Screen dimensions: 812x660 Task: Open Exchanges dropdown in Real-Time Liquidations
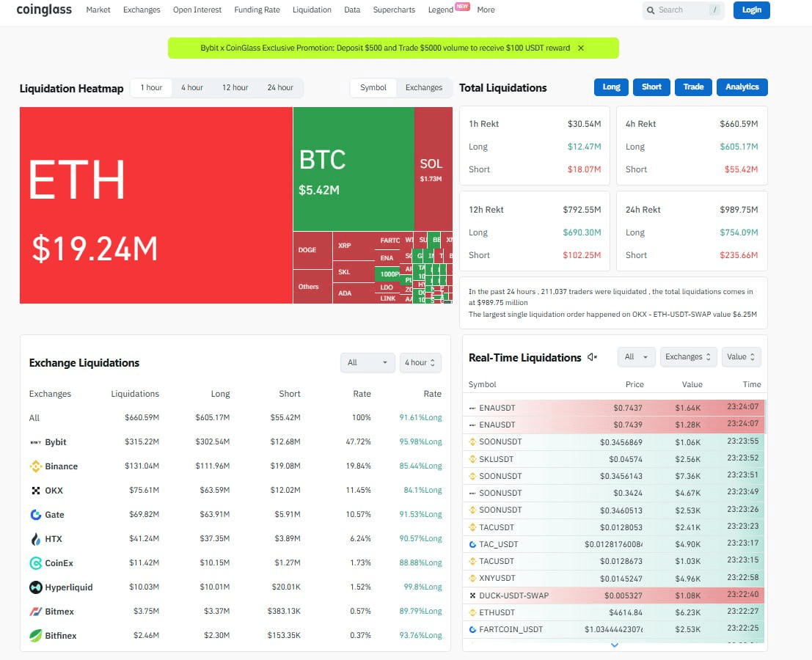point(688,356)
